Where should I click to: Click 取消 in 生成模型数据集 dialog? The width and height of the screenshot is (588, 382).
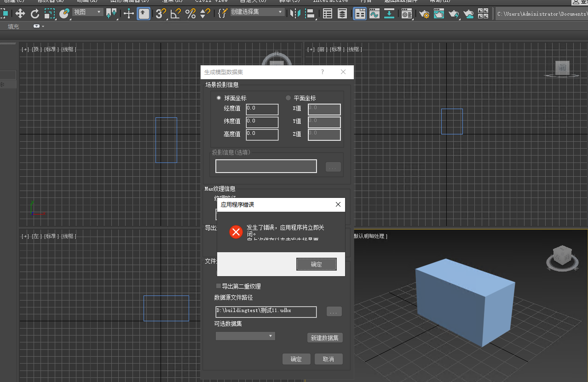pyautogui.click(x=329, y=359)
